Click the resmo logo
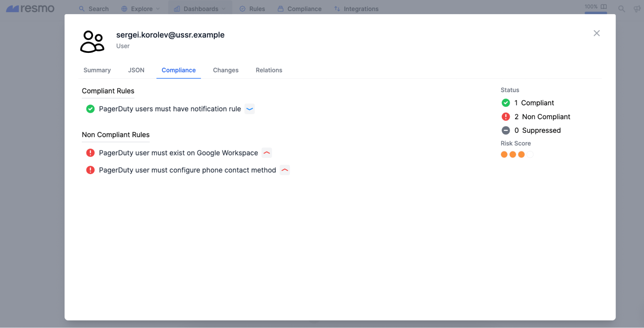This screenshot has height=328, width=644. coord(30,9)
